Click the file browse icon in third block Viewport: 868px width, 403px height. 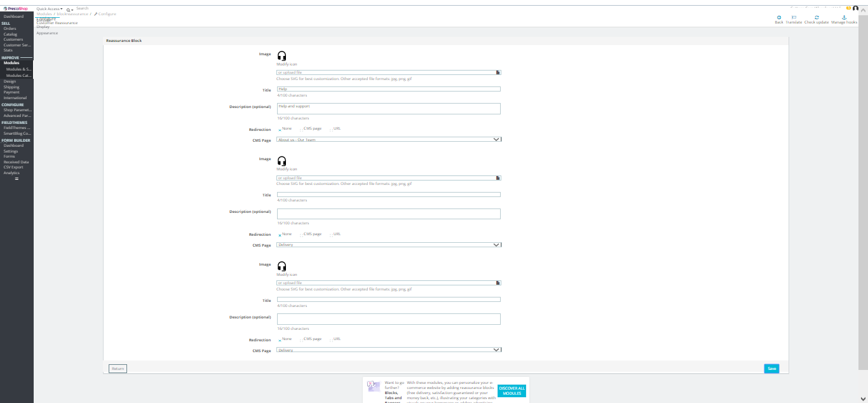[498, 283]
